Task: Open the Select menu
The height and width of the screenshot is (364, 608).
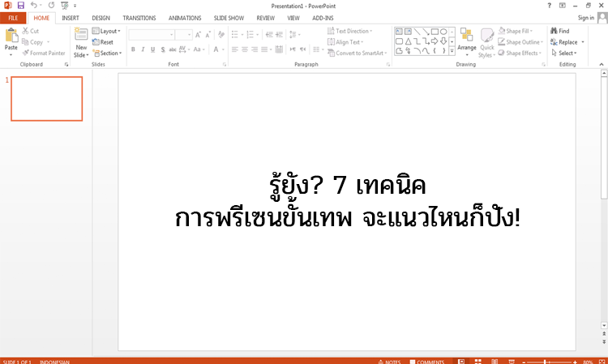Action: pyautogui.click(x=564, y=54)
